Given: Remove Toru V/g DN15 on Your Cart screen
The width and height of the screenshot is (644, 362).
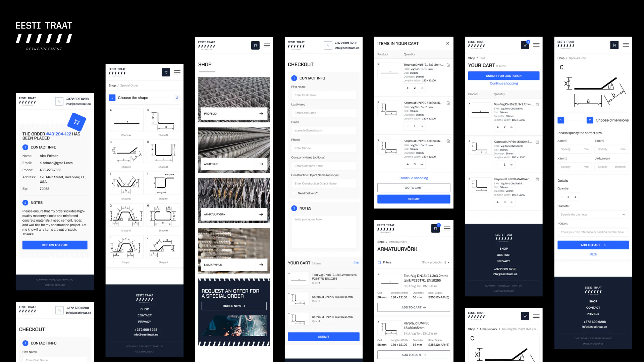Looking at the screenshot, I should coord(537,105).
